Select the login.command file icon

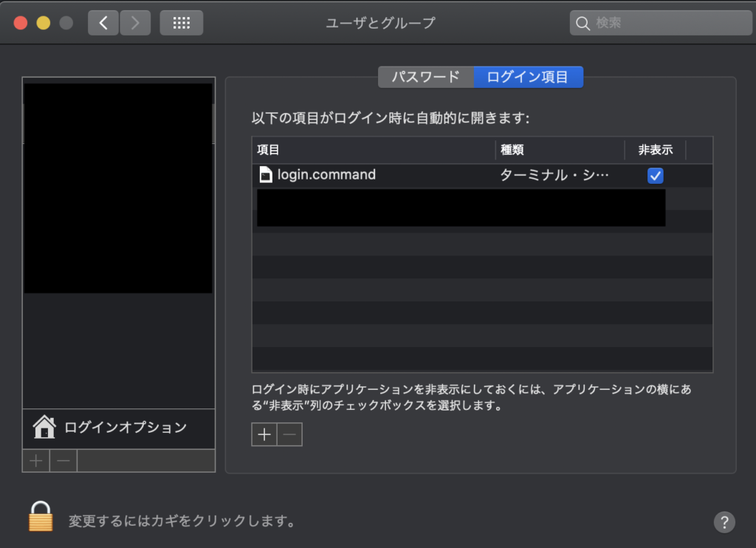[x=266, y=175]
